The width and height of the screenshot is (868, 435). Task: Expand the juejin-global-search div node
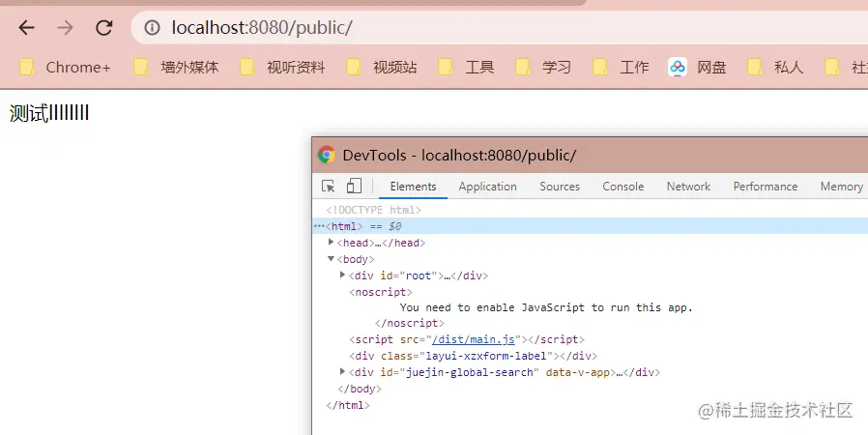coord(342,371)
